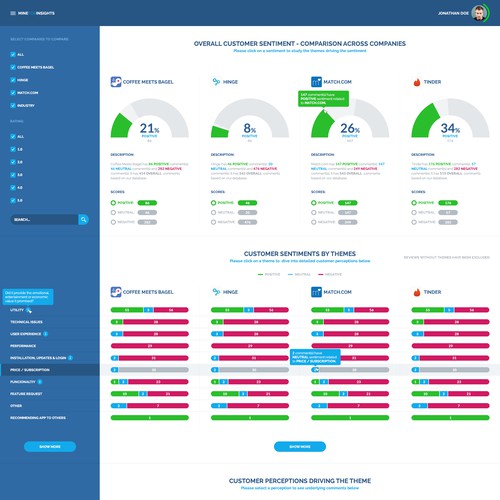Select the Installation, Updates & Login theme
Screen dimensions: 500x500
click(x=38, y=358)
